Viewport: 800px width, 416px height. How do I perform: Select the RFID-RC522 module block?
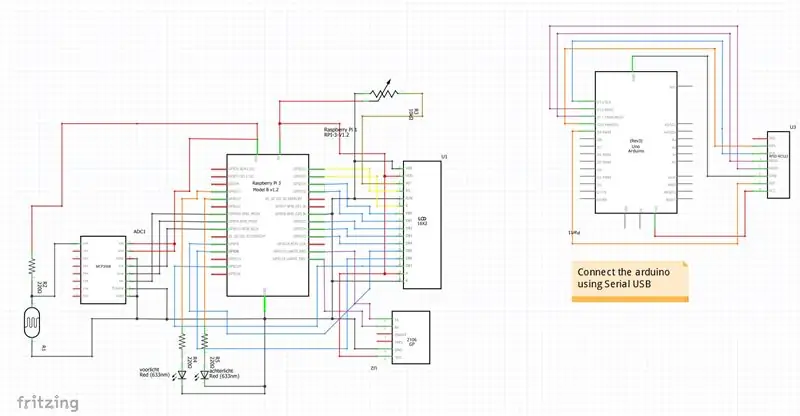pos(782,165)
